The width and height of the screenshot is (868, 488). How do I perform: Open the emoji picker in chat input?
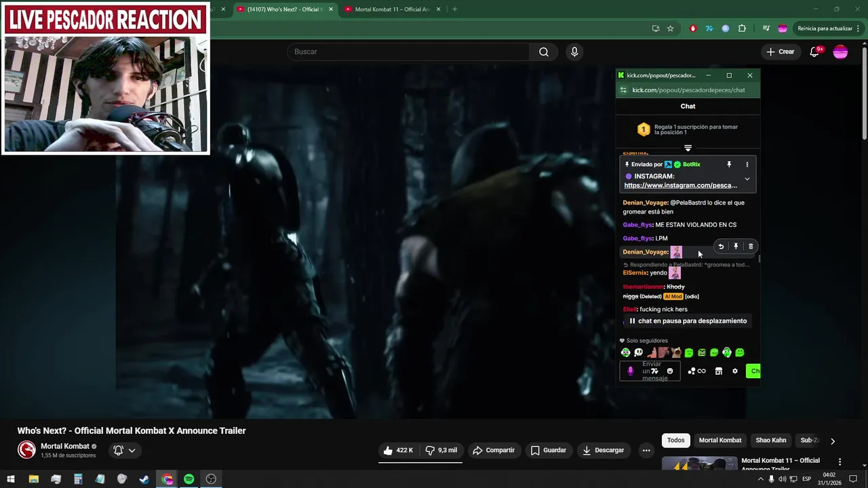[x=670, y=371]
